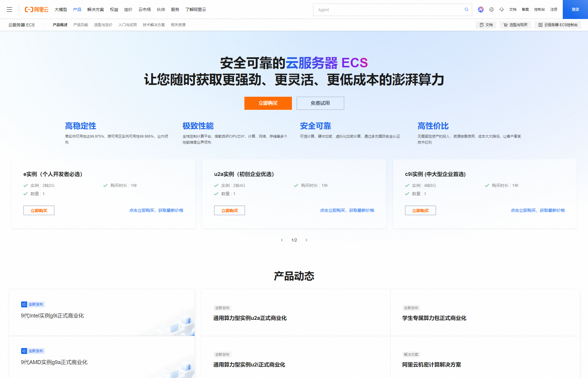Open 服务 menu
The image size is (588, 378).
pos(175,9)
